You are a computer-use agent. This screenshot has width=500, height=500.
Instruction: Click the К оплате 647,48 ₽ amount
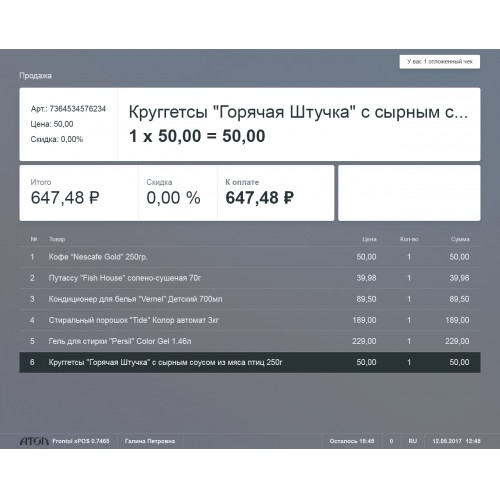point(260,198)
